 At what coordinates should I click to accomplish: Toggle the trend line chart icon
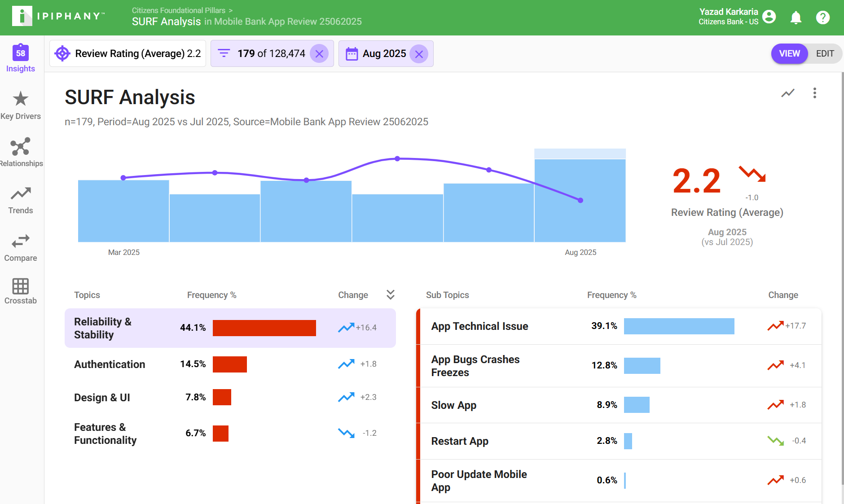pyautogui.click(x=788, y=93)
